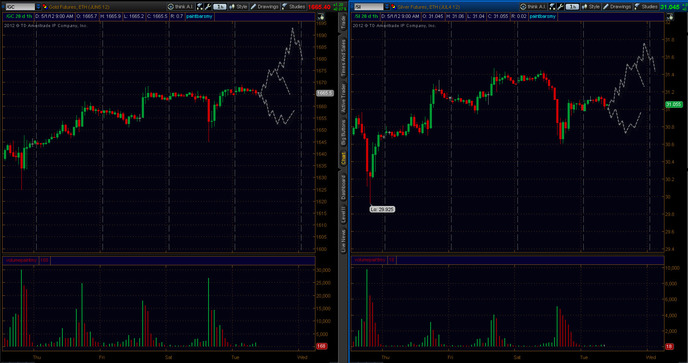Click the pointer icon at gold chart's top-right corner
The height and width of the screenshot is (363, 688).
tap(321, 17)
